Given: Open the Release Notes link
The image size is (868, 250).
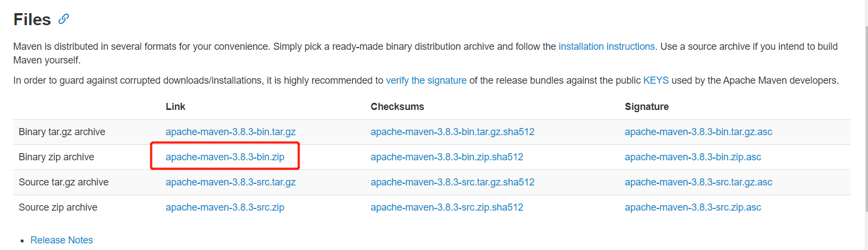Looking at the screenshot, I should click(62, 240).
